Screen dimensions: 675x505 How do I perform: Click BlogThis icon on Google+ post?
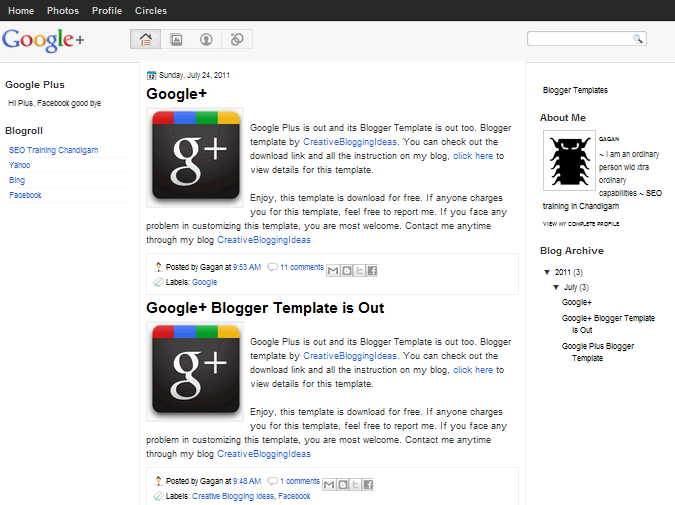[x=346, y=270]
